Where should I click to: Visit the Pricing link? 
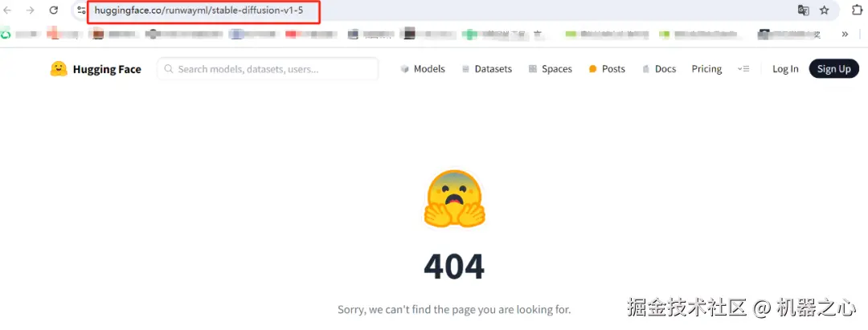[706, 69]
